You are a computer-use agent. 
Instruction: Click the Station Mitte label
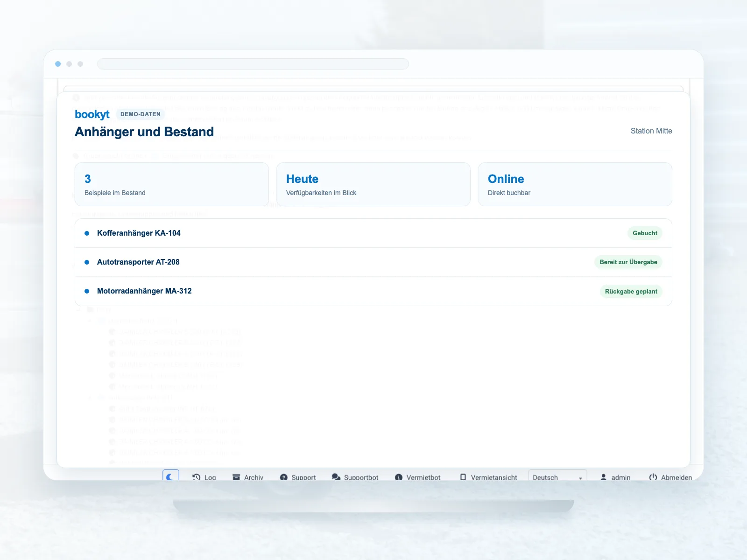[x=651, y=131]
